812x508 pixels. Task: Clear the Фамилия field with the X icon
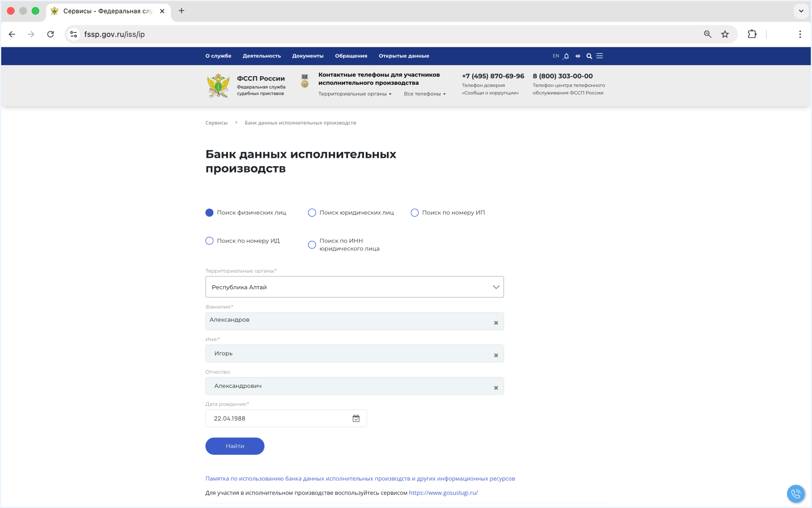click(x=496, y=323)
